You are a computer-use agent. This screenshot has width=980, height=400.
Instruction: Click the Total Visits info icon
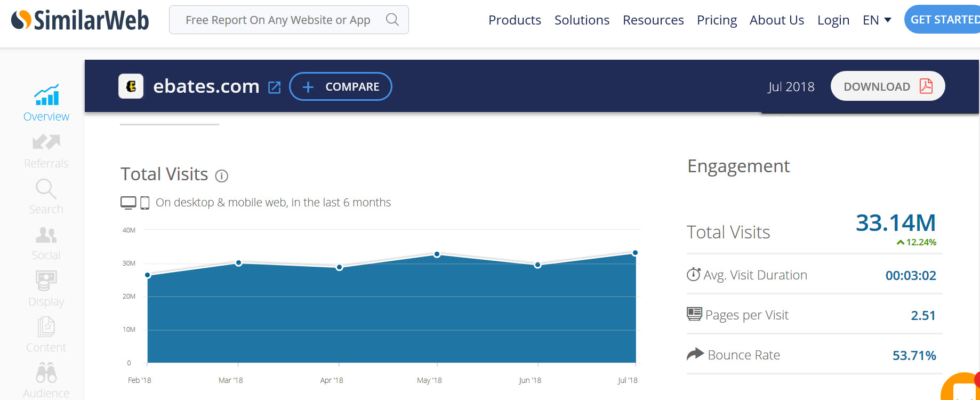pyautogui.click(x=221, y=176)
